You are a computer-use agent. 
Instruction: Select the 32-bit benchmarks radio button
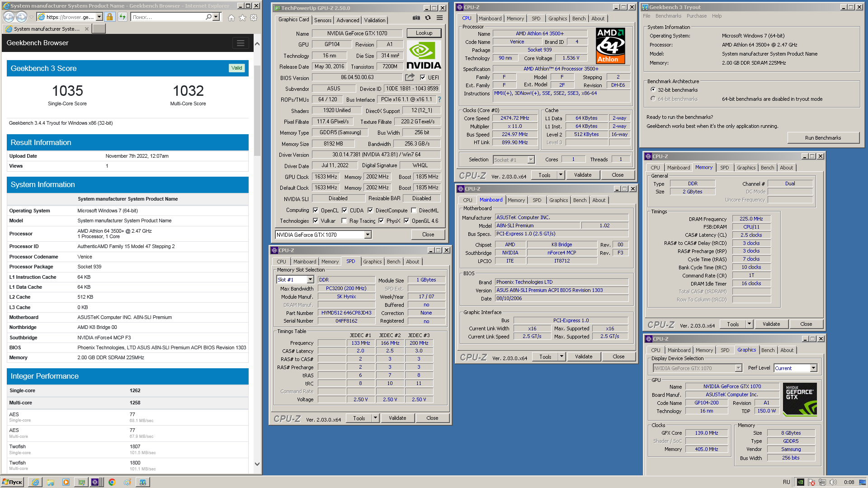pyautogui.click(x=653, y=89)
